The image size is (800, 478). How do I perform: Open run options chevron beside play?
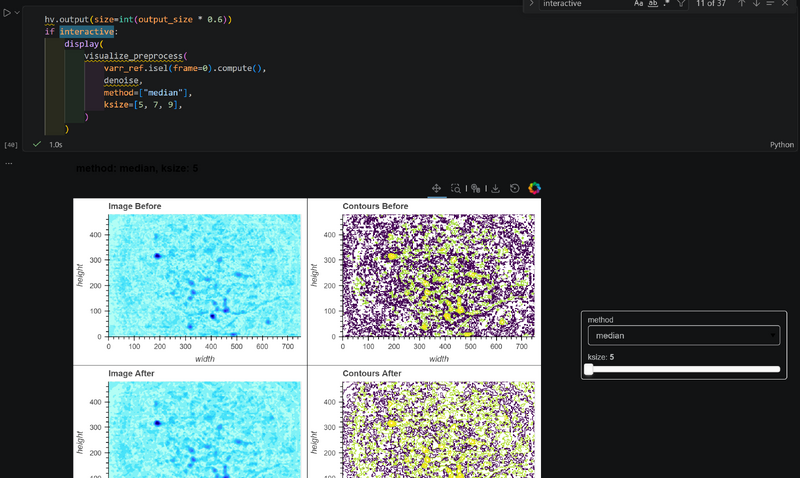click(x=17, y=13)
